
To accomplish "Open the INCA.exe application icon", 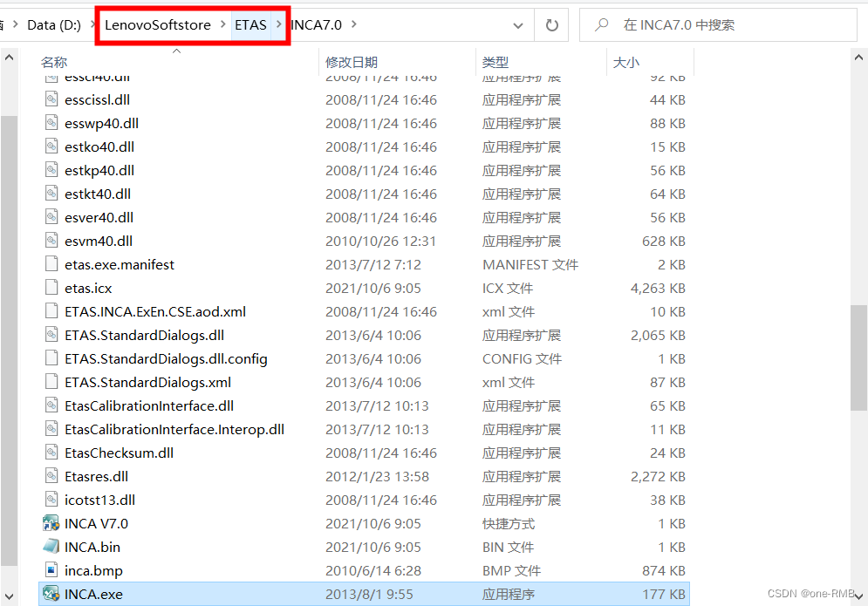I will click(x=52, y=594).
